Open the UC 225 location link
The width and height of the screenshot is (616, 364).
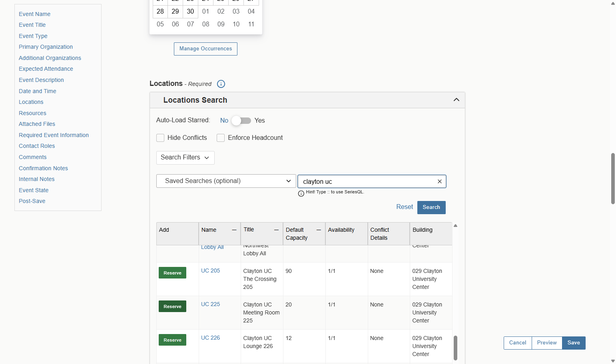pyautogui.click(x=211, y=304)
